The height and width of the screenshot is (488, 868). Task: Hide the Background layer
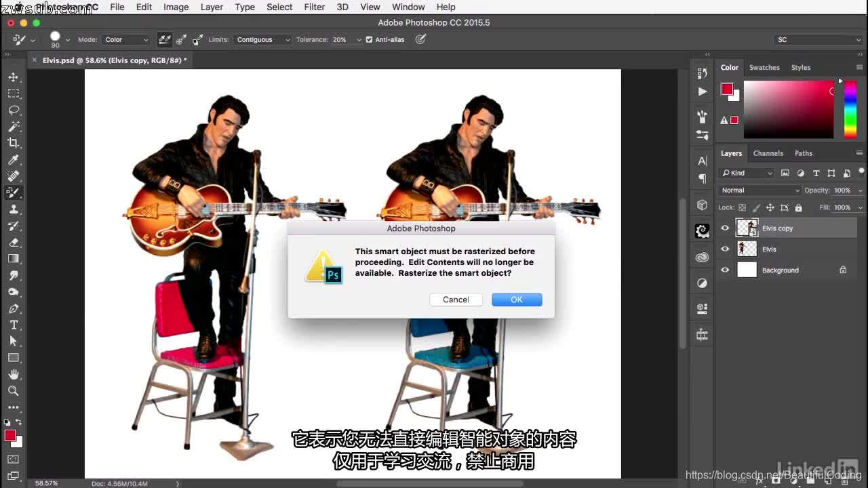tap(725, 270)
